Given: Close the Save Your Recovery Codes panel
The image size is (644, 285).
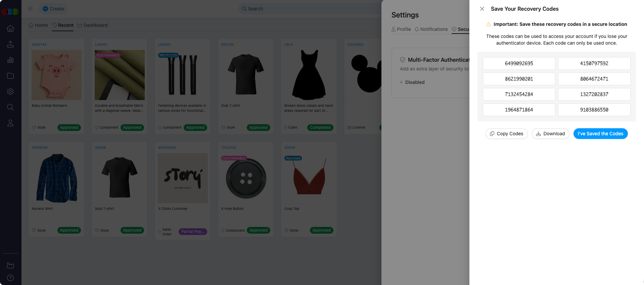Looking at the screenshot, I should pos(482,9).
